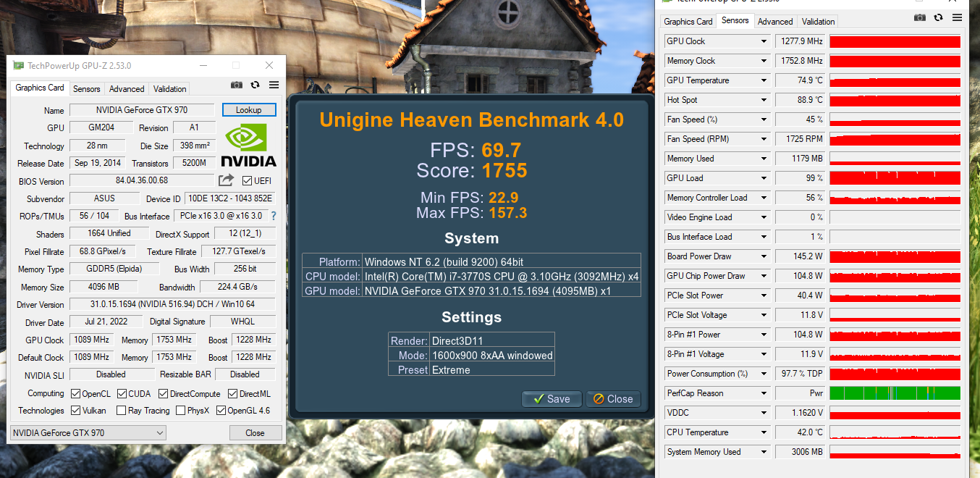This screenshot has width=980, height=478.
Task: Click the Lookup button
Action: pyautogui.click(x=248, y=110)
